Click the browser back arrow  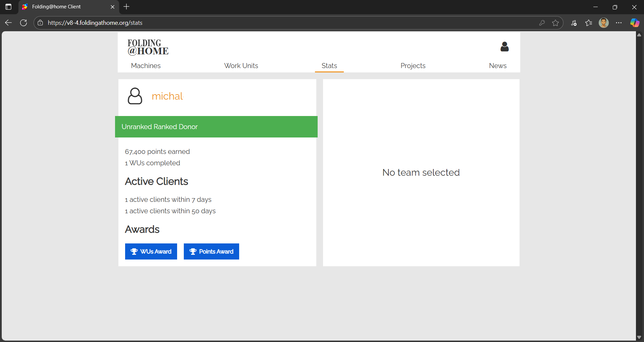8,23
